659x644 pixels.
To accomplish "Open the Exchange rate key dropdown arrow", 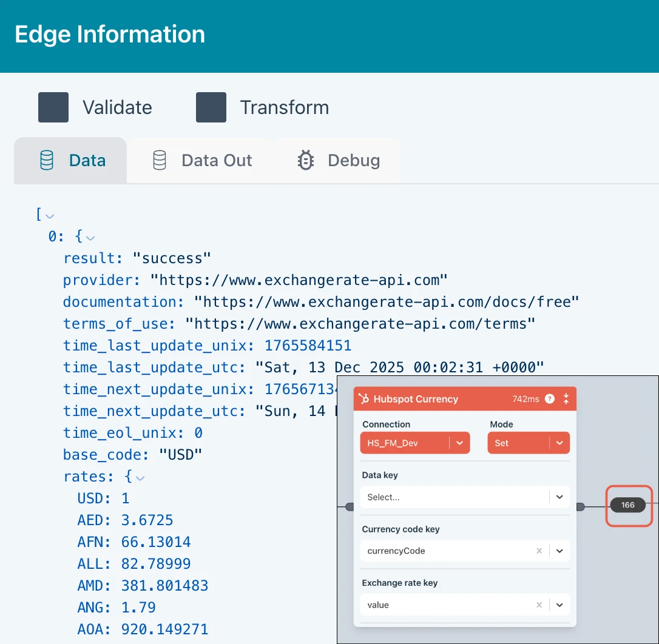I will tap(559, 605).
